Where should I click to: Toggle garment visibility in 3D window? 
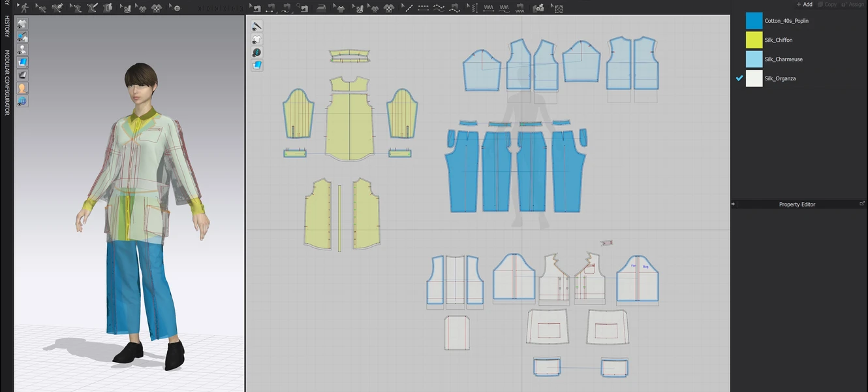22,24
